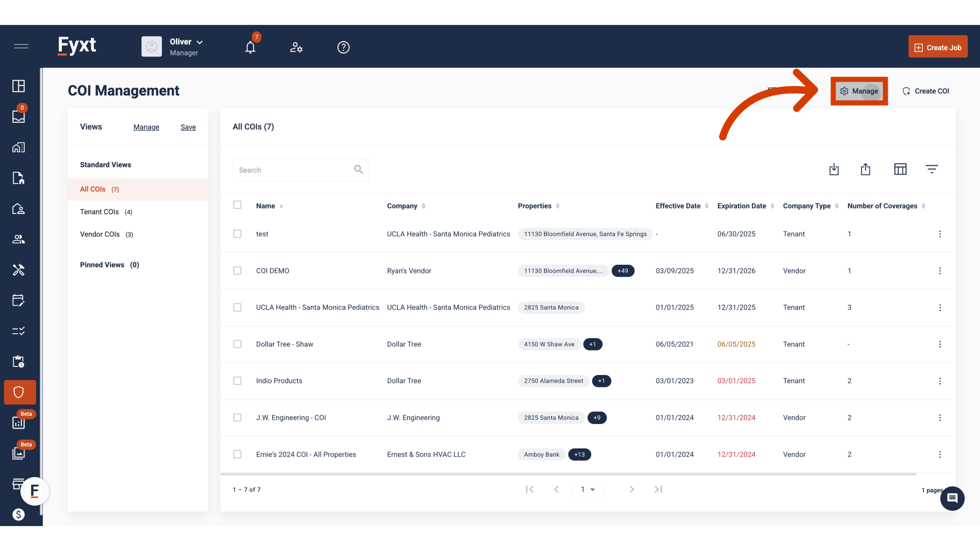The width and height of the screenshot is (980, 551).
Task: Open the column layout icon
Action: (x=900, y=169)
